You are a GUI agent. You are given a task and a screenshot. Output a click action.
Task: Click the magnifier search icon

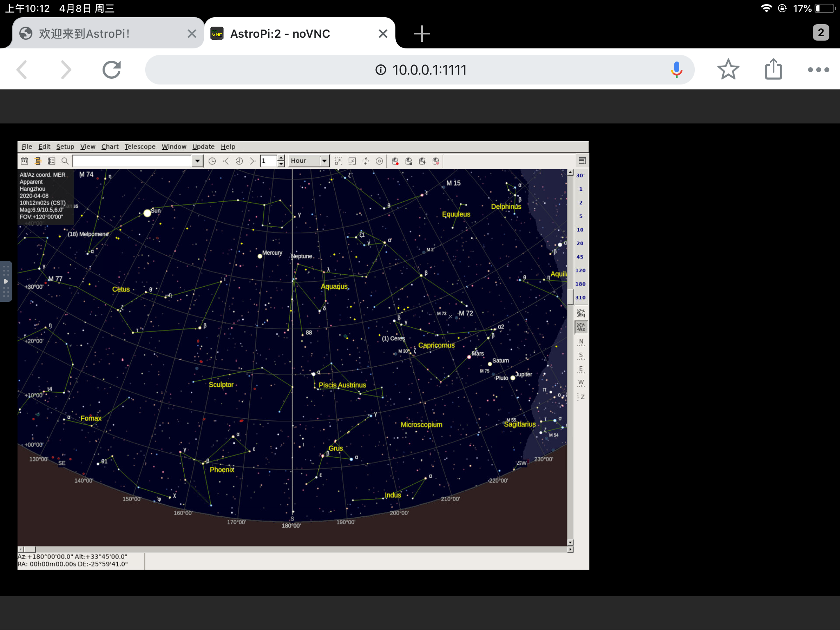coord(65,161)
